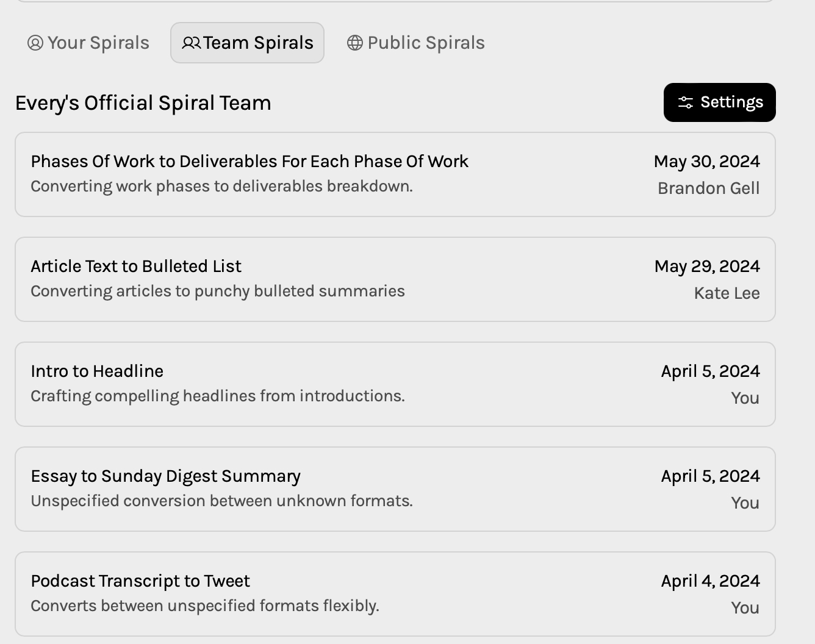This screenshot has height=644, width=815.
Task: Click the globe icon beside Public Spirals
Action: 355,43
